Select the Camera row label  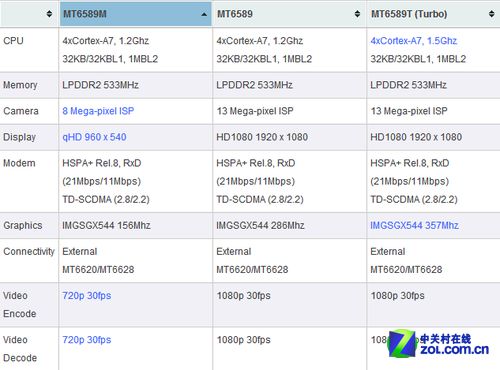pos(21,111)
